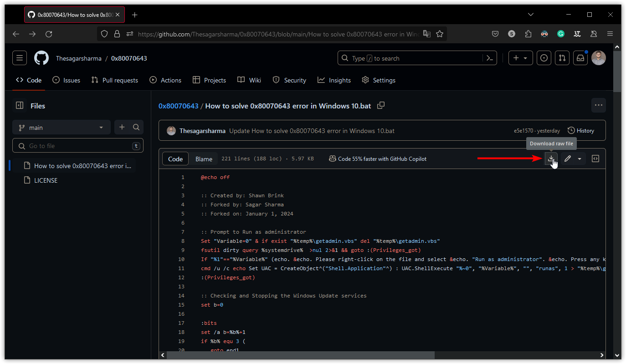Viewport: 626px width, 364px height.
Task: Click the GitHub browser tab
Action: pos(74,15)
